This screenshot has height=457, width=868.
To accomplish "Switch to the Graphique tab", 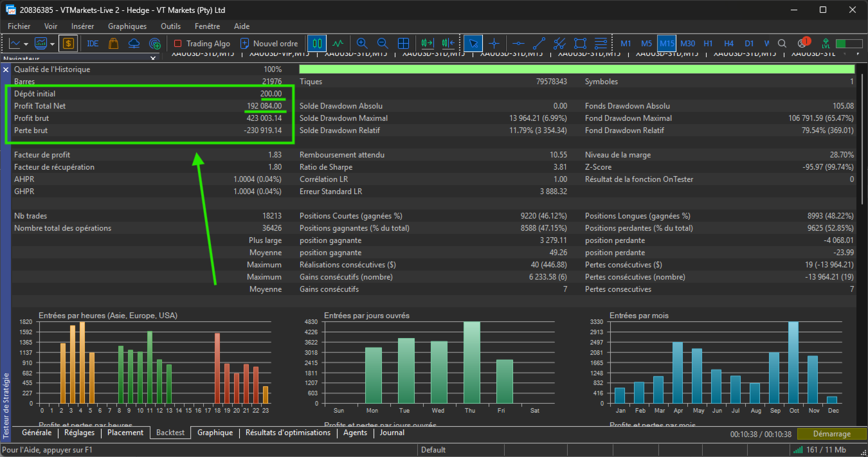I will 215,433.
